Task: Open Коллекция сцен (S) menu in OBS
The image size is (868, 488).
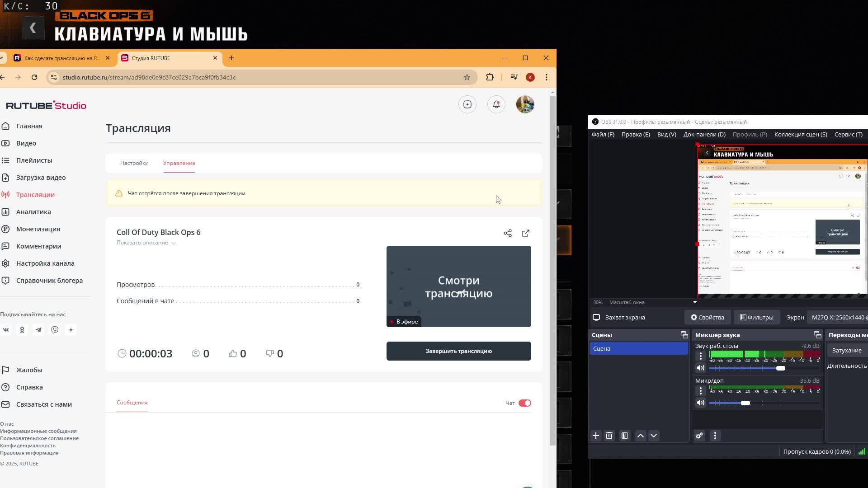Action: pos(801,134)
